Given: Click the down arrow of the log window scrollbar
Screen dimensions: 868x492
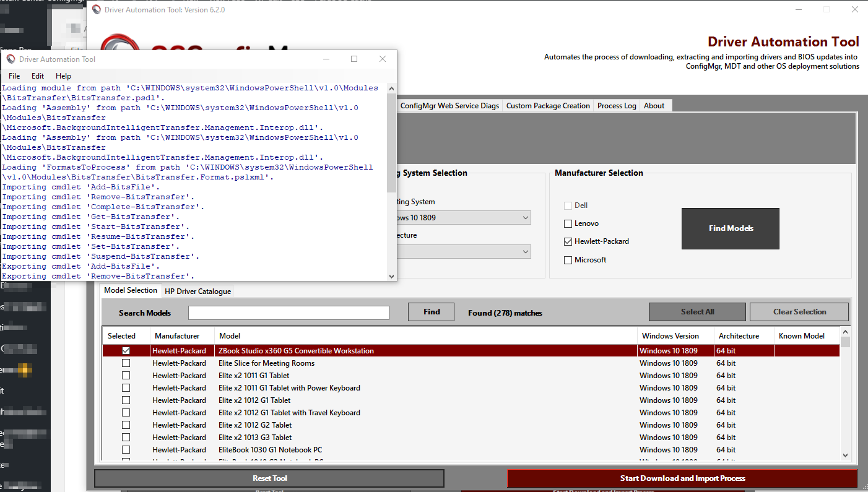Looking at the screenshot, I should pos(391,275).
